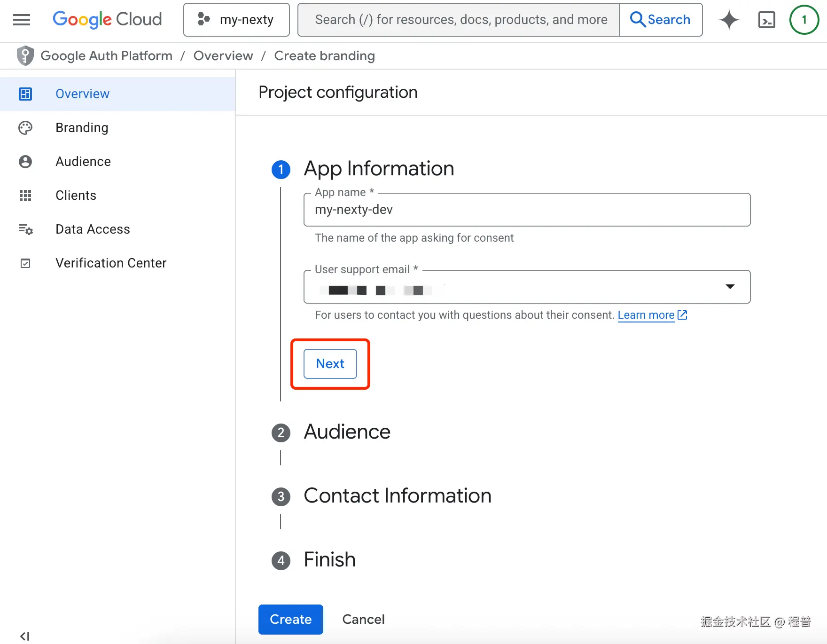Screen dimensions: 827x644
Task: Select the Branding palette icon
Action: (25, 127)
